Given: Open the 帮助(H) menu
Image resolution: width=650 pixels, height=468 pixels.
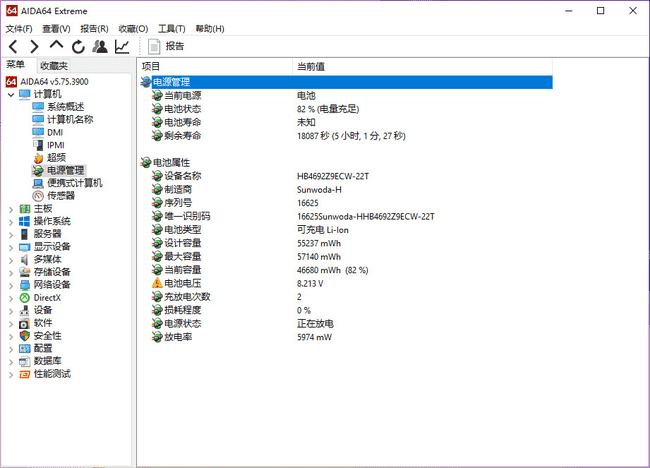Looking at the screenshot, I should (210, 29).
